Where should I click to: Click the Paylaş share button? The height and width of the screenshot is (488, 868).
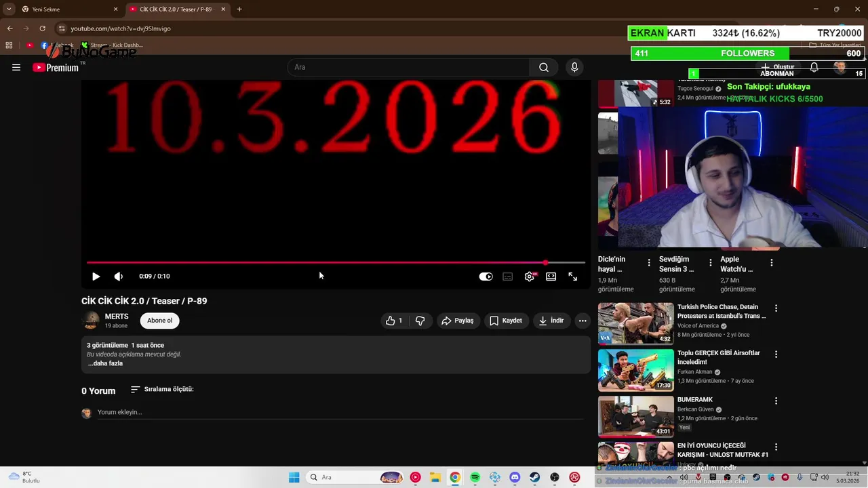point(458,321)
